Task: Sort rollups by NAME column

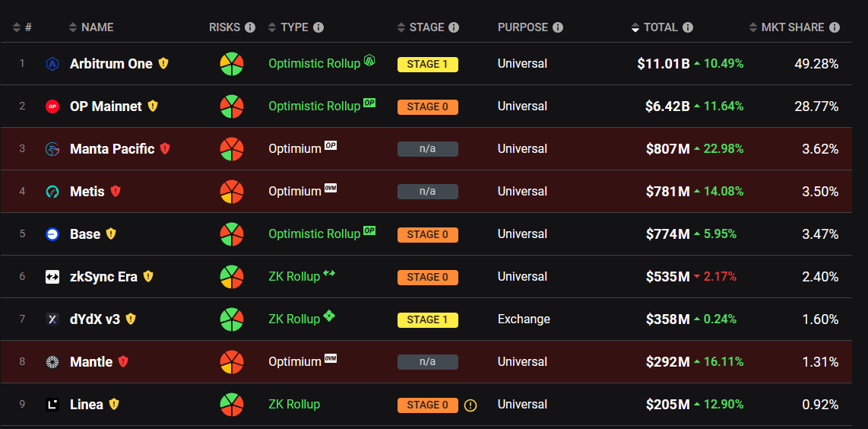Action: 97,27
